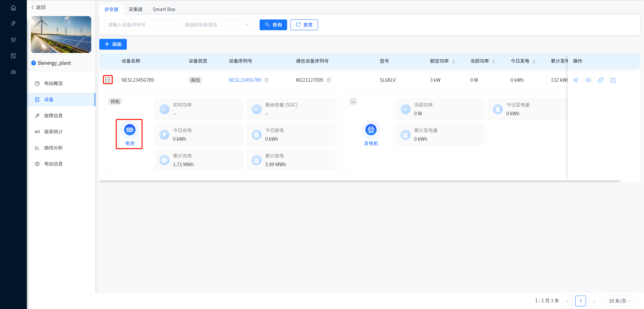Open the 10 per page dropdown

click(619, 301)
